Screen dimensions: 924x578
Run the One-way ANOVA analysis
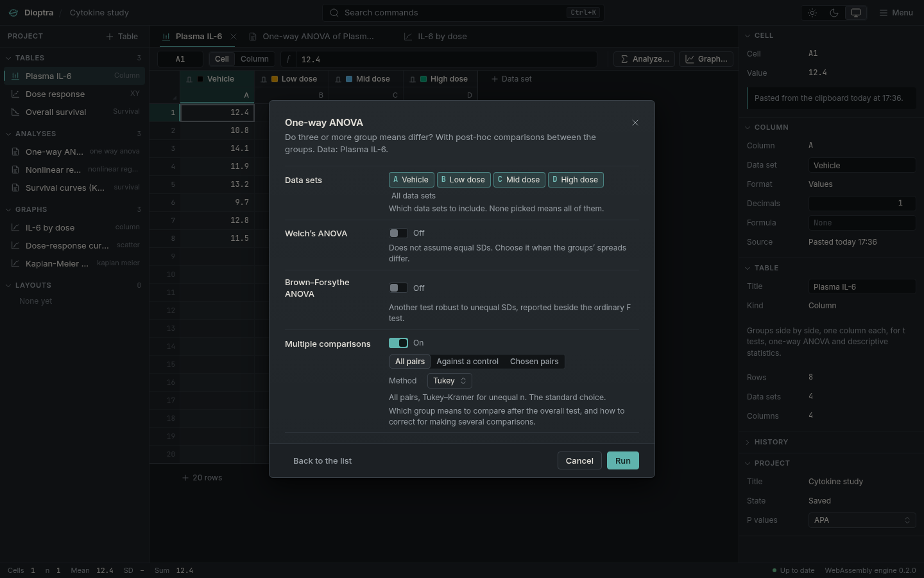(623, 460)
